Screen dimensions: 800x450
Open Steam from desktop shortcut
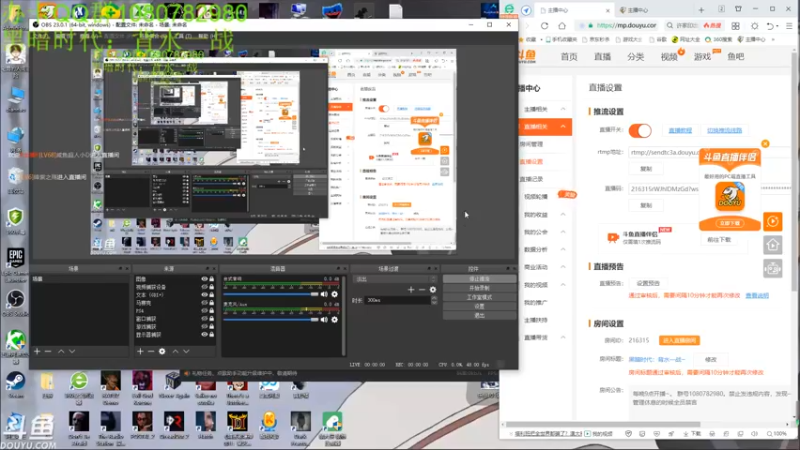15,385
